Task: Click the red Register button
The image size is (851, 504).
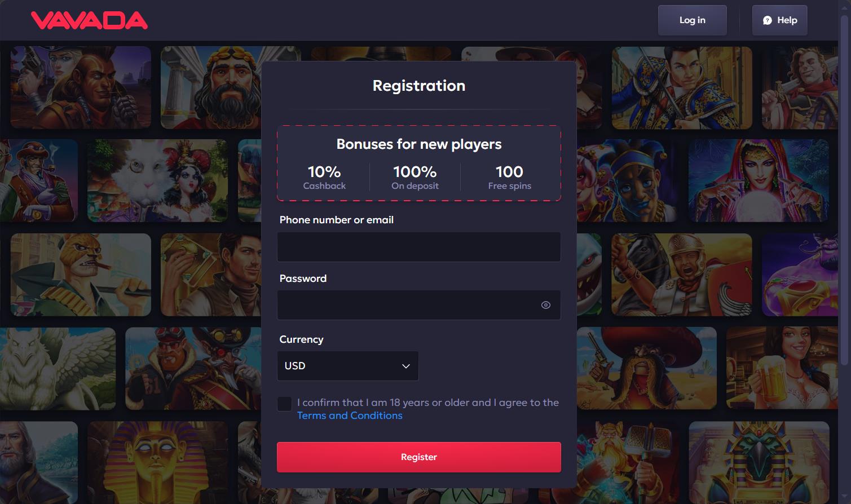Action: [x=418, y=457]
